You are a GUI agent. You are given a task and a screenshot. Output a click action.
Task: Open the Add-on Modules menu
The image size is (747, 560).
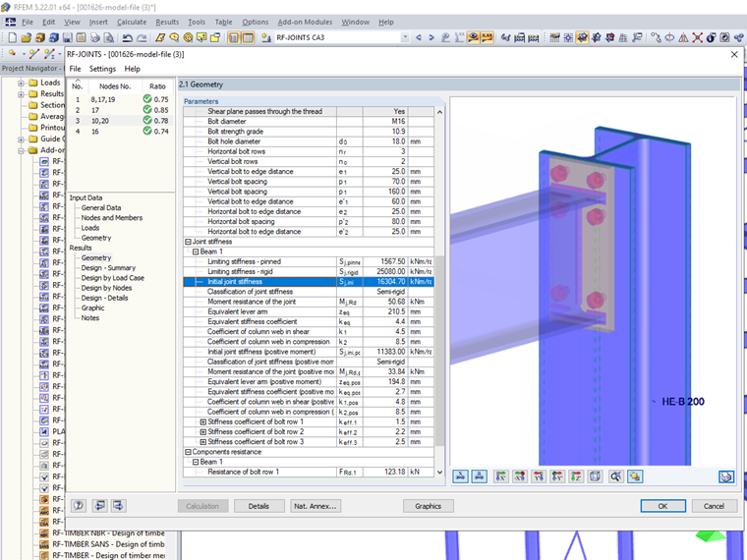click(305, 22)
